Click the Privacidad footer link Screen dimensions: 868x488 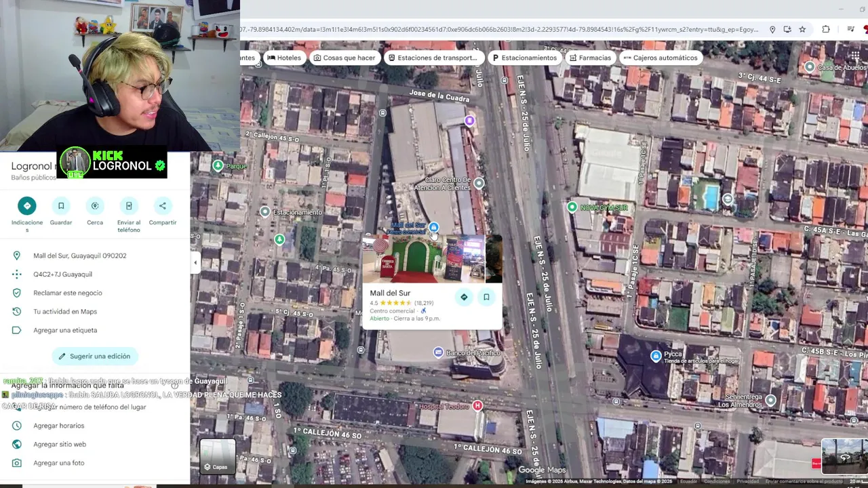[748, 481]
